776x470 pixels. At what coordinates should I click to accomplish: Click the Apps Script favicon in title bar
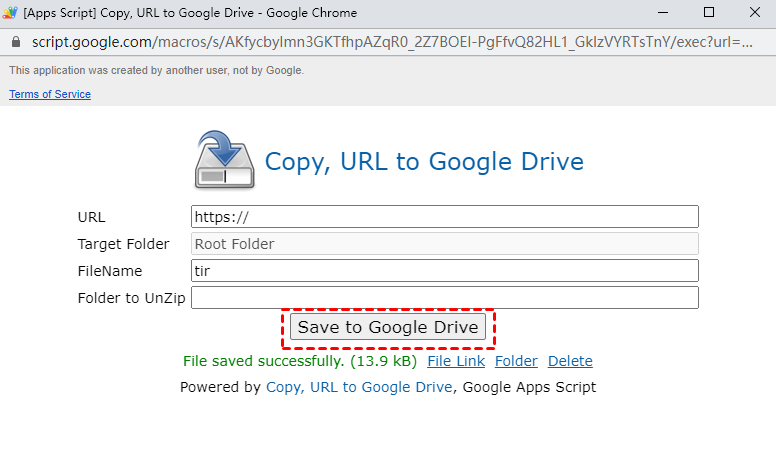tap(9, 12)
